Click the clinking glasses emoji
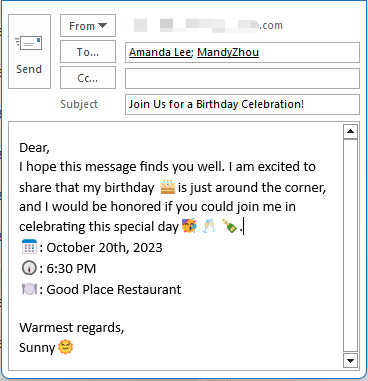The image size is (368, 381). click(x=209, y=226)
